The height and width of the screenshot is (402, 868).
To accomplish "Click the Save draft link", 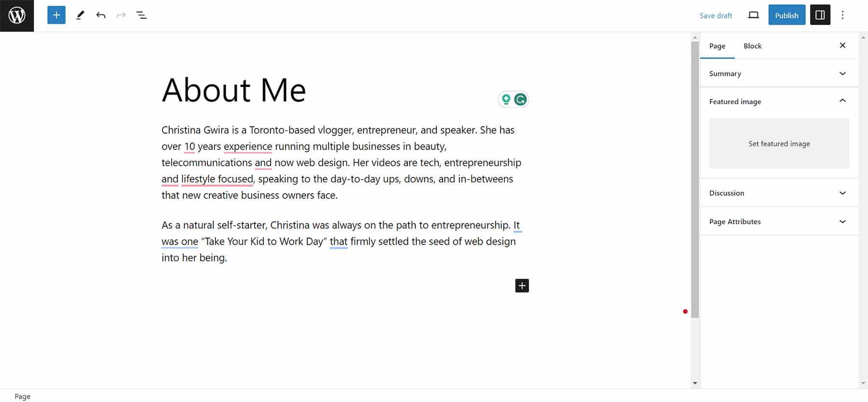I will click(x=716, y=15).
